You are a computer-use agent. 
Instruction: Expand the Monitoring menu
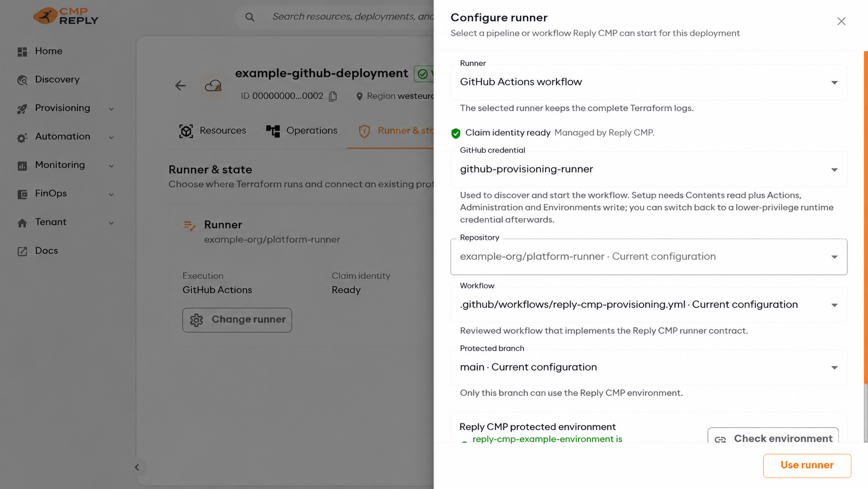(x=111, y=166)
